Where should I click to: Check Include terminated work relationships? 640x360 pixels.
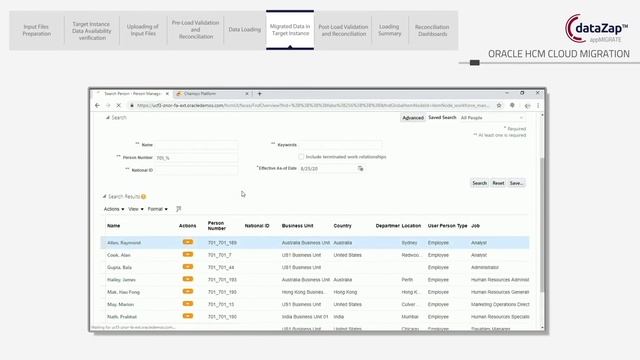pyautogui.click(x=301, y=157)
